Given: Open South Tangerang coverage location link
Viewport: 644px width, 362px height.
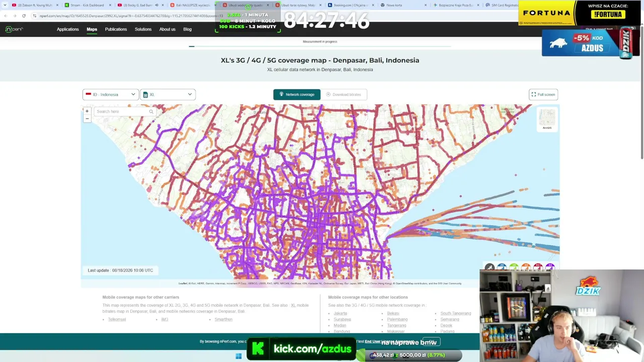Looking at the screenshot, I should tap(456, 313).
